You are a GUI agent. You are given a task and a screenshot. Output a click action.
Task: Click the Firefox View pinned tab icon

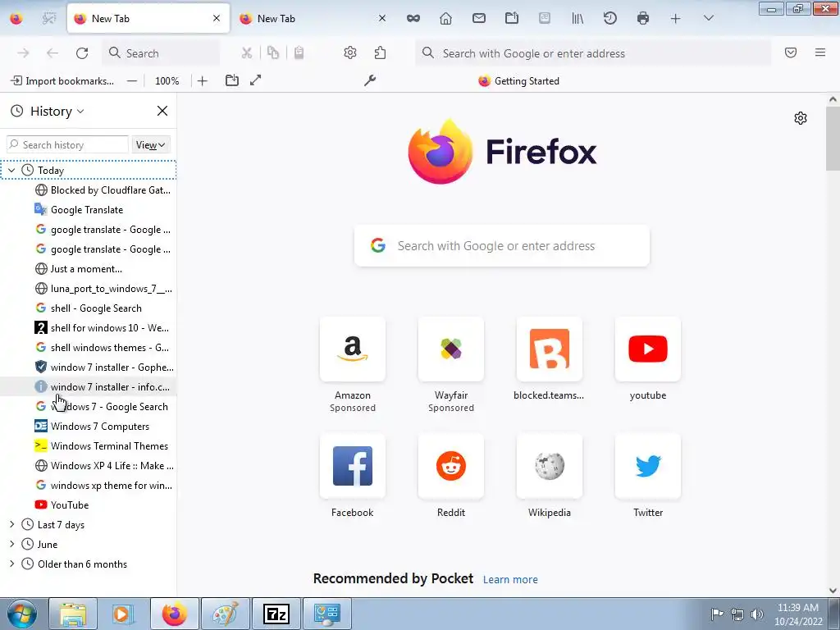point(16,19)
